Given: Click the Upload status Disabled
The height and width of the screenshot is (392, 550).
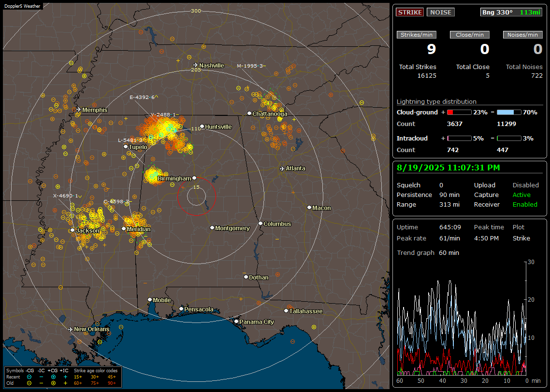Looking at the screenshot, I should pos(525,185).
